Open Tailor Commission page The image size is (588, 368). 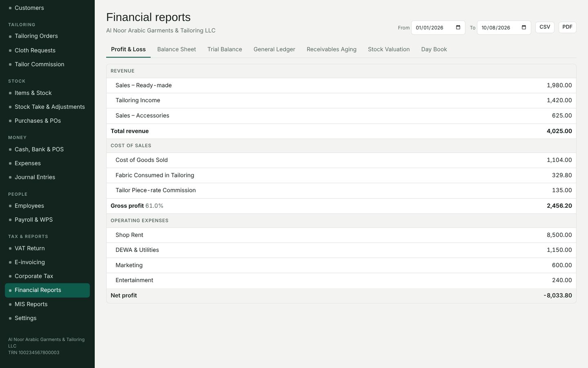coord(47,64)
